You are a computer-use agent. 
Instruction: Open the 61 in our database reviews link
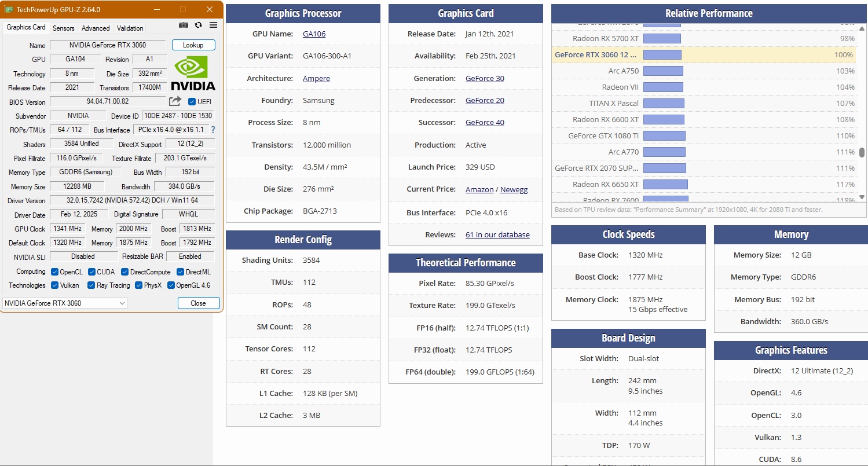(497, 234)
